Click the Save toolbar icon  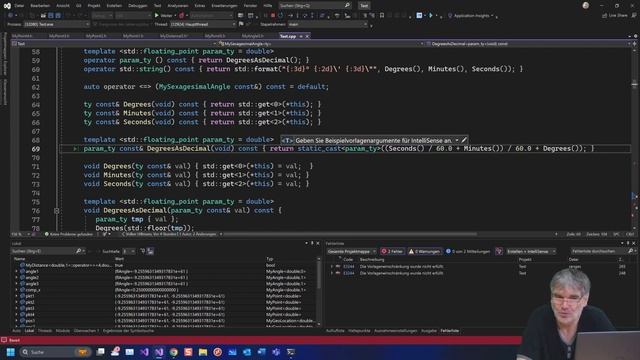click(x=51, y=16)
